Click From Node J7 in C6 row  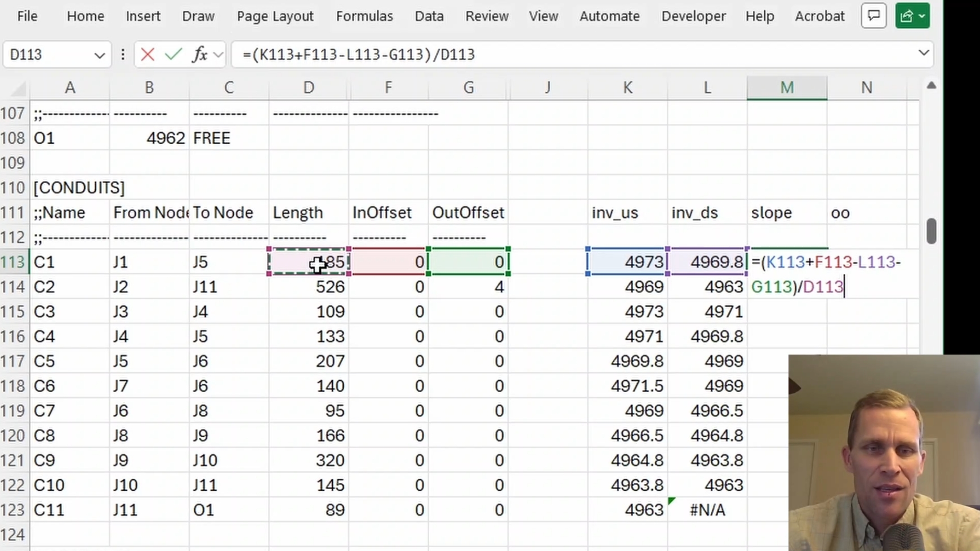[x=149, y=386]
